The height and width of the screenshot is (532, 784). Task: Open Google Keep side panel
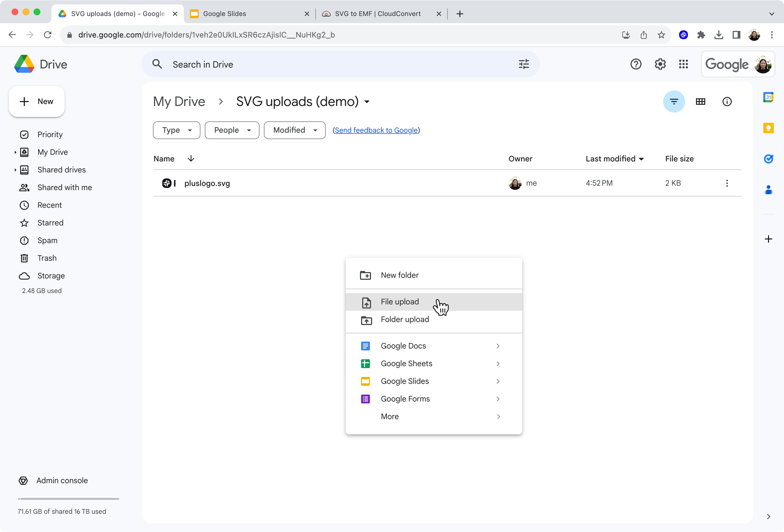click(x=768, y=128)
